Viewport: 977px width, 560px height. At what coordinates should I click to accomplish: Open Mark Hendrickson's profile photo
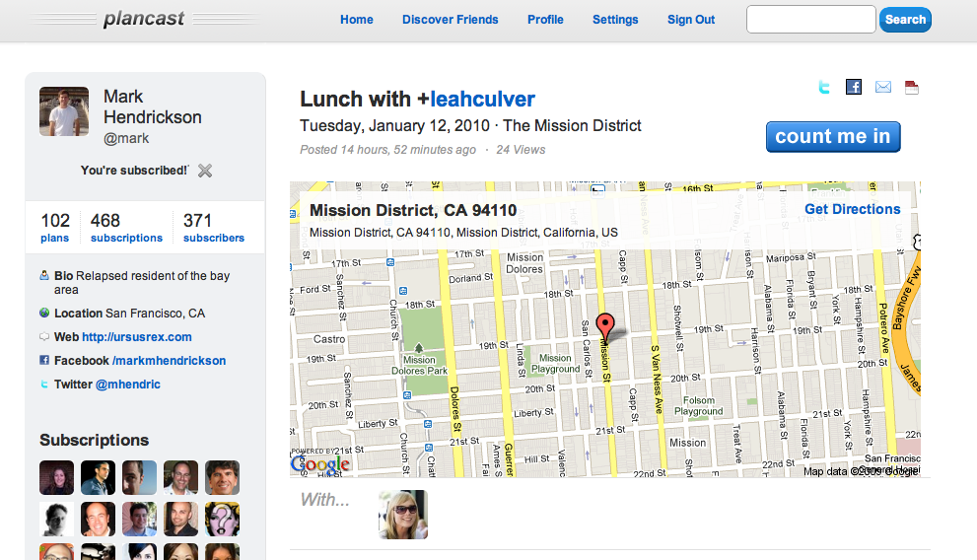click(64, 111)
